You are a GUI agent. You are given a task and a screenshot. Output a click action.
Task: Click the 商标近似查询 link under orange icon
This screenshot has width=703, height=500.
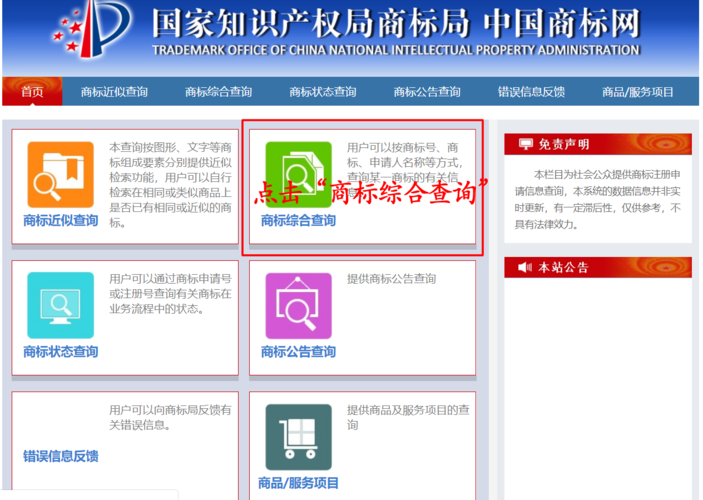(61, 220)
